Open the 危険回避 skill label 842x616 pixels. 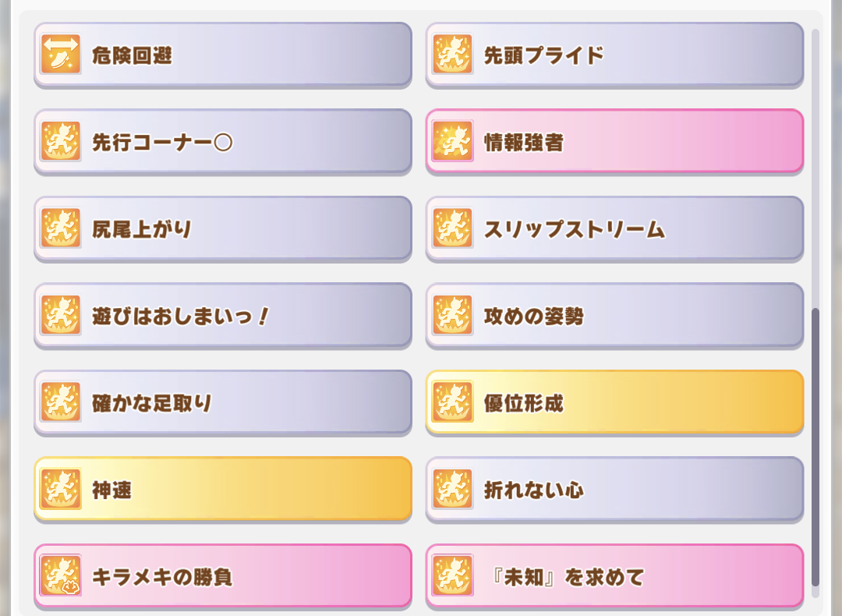coord(132,55)
